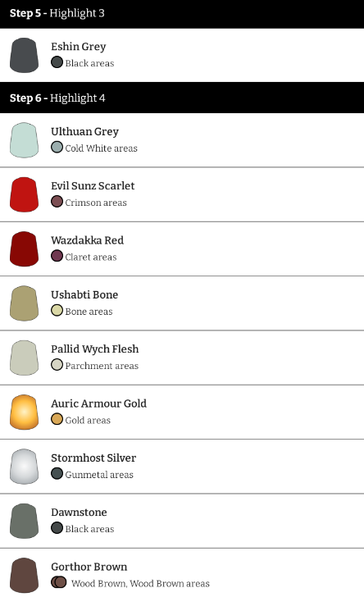Screen dimensions: 364x597
Task: Click the Cold White areas color swatch
Action: [57, 147]
